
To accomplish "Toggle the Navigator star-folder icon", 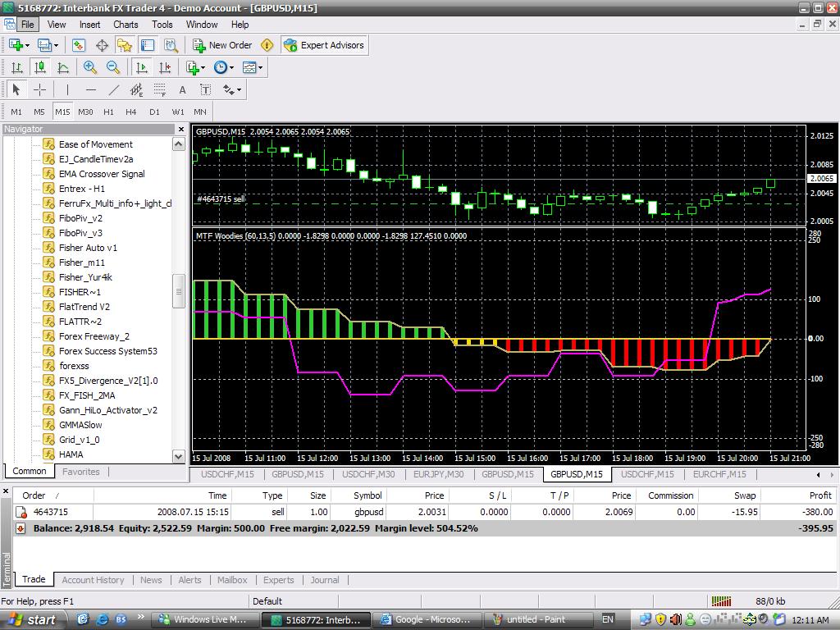I will click(x=125, y=46).
